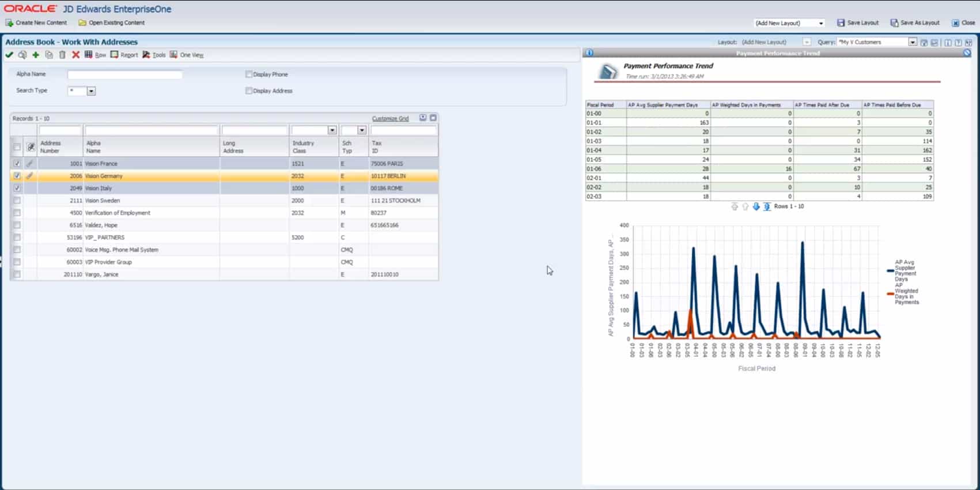Image resolution: width=980 pixels, height=490 pixels.
Task: Uncheck the Vision Germany row checkbox
Action: click(17, 176)
